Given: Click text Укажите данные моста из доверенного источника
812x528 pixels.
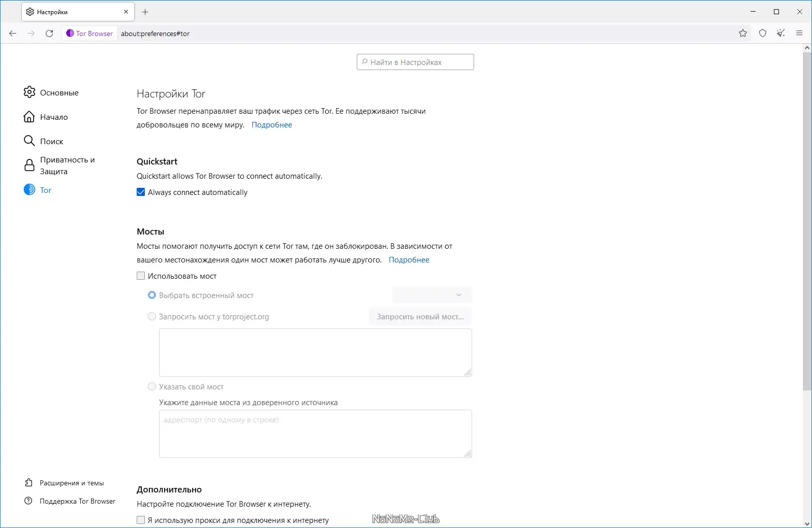Looking at the screenshot, I should point(248,403).
